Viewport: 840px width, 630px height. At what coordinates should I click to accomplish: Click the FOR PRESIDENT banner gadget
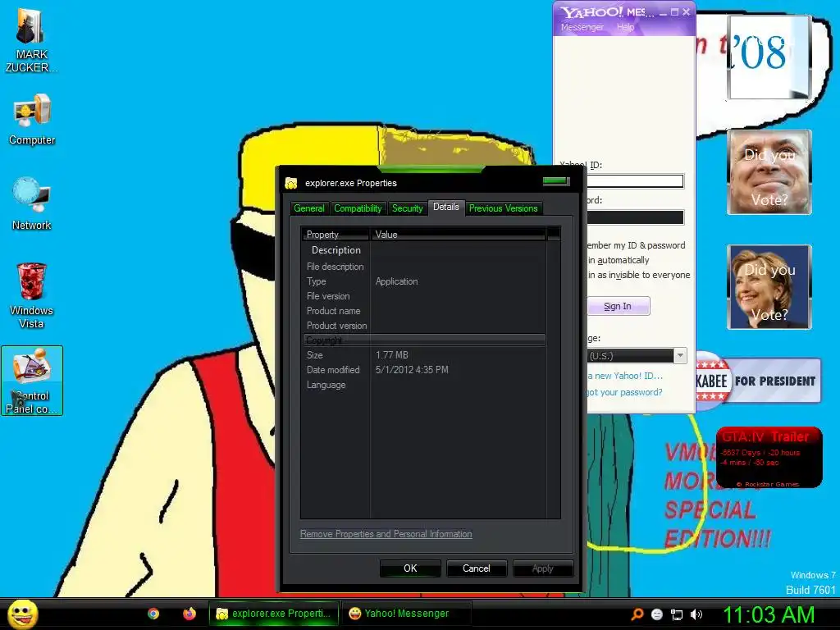click(758, 381)
